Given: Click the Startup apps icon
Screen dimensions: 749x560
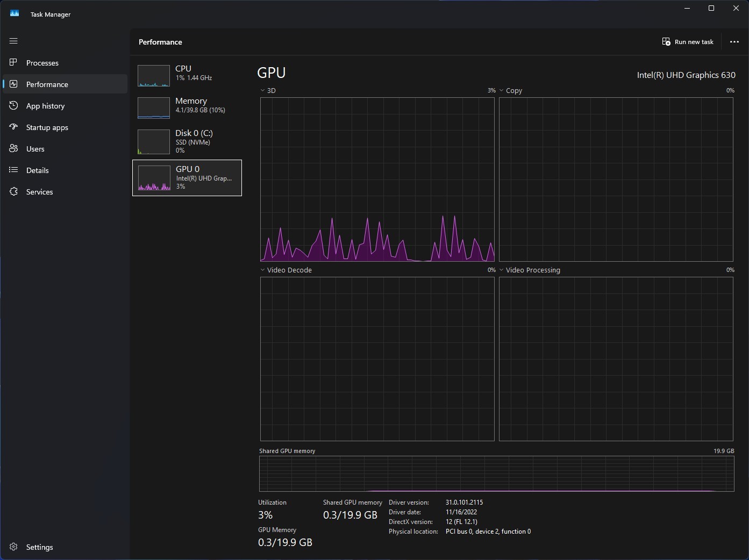Looking at the screenshot, I should point(13,127).
